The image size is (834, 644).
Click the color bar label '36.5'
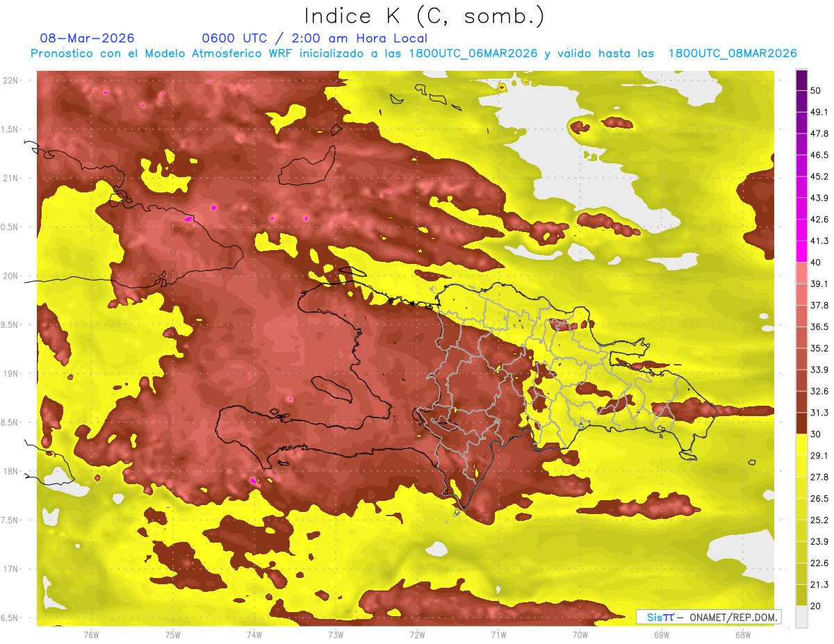click(x=819, y=327)
